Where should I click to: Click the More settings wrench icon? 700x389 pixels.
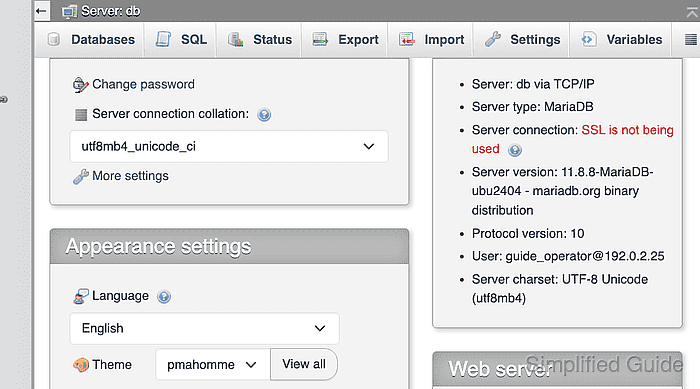pos(80,176)
